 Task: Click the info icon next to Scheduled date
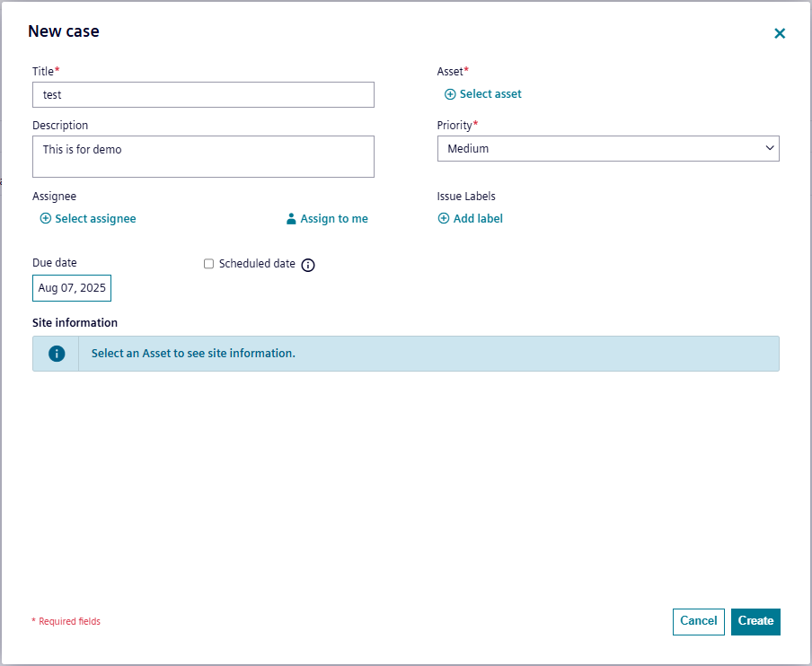coord(308,265)
